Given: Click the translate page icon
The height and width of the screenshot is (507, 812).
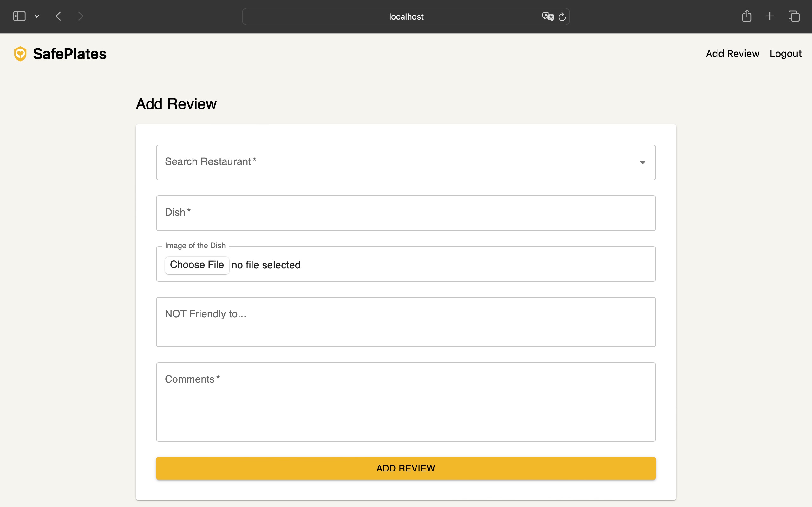Looking at the screenshot, I should pos(547,16).
